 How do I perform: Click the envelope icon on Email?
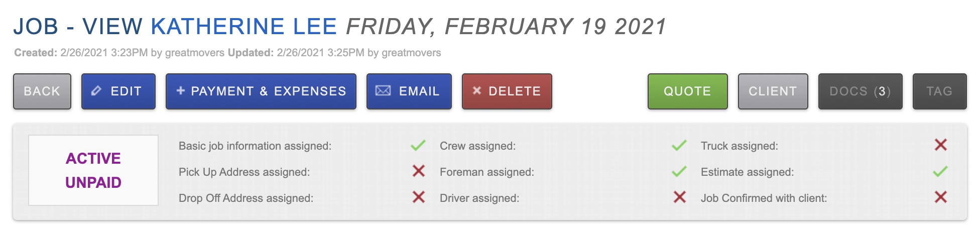click(383, 91)
